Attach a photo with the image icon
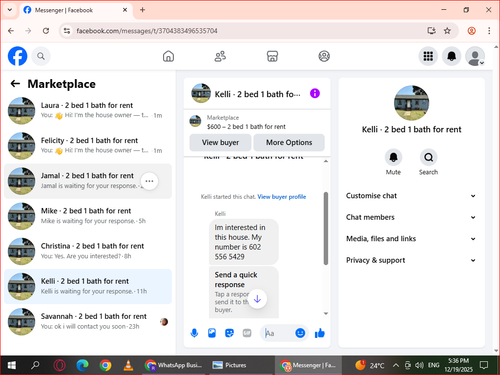This screenshot has height=375, width=500. pos(212,333)
